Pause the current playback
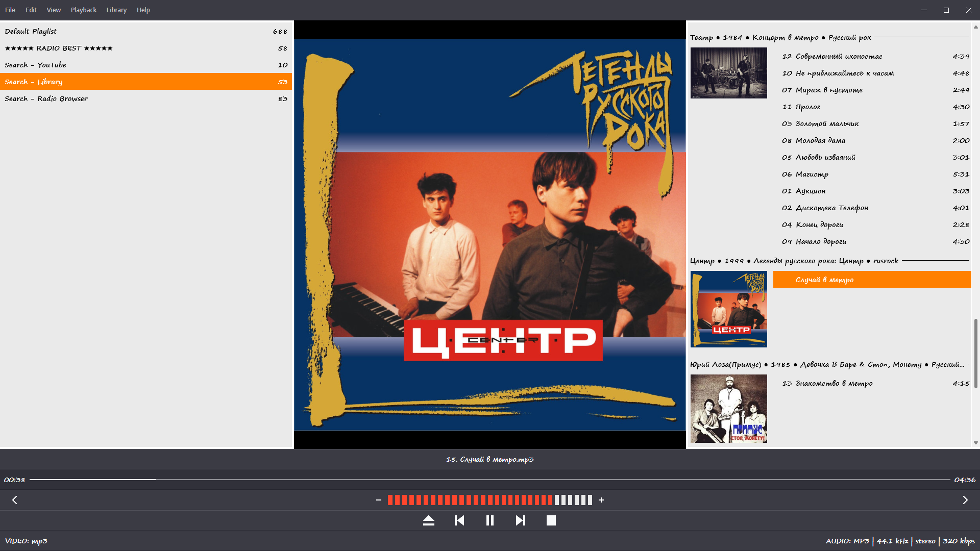 (490, 520)
